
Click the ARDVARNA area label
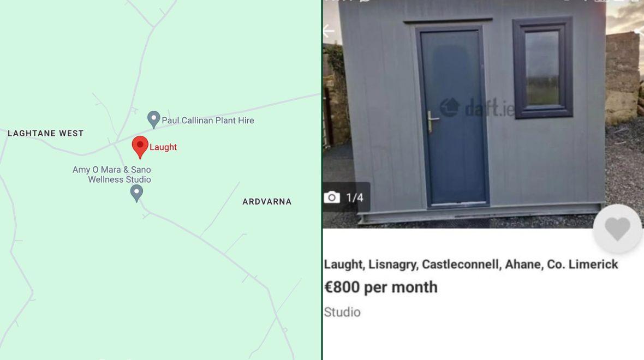pos(267,201)
